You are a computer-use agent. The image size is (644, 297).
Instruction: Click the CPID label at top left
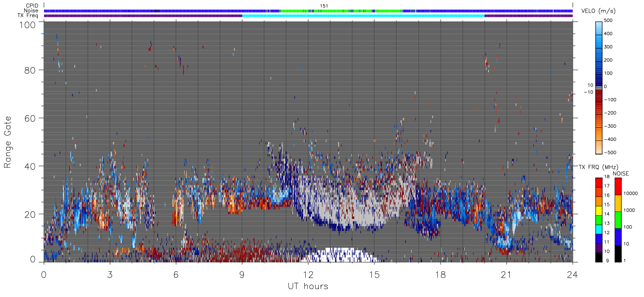[x=31, y=6]
